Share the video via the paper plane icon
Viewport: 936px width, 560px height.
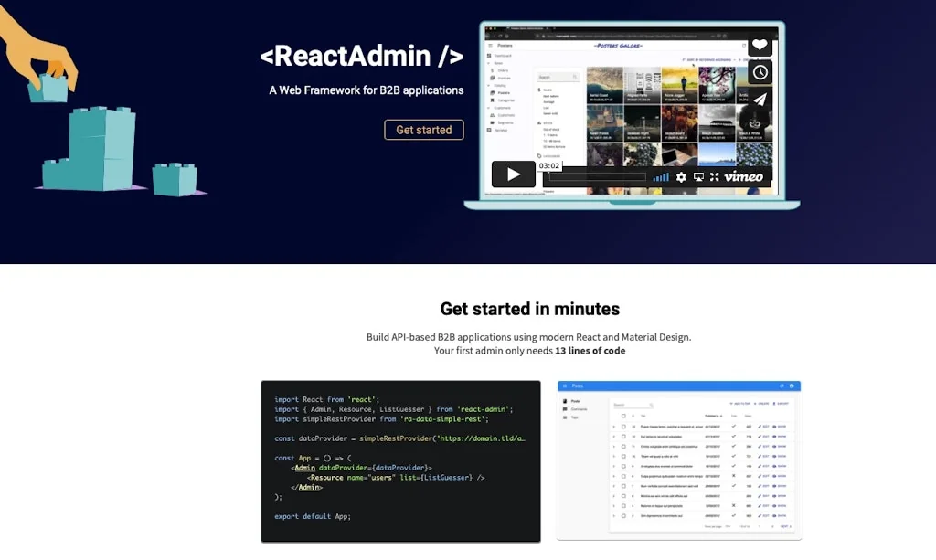tap(760, 99)
